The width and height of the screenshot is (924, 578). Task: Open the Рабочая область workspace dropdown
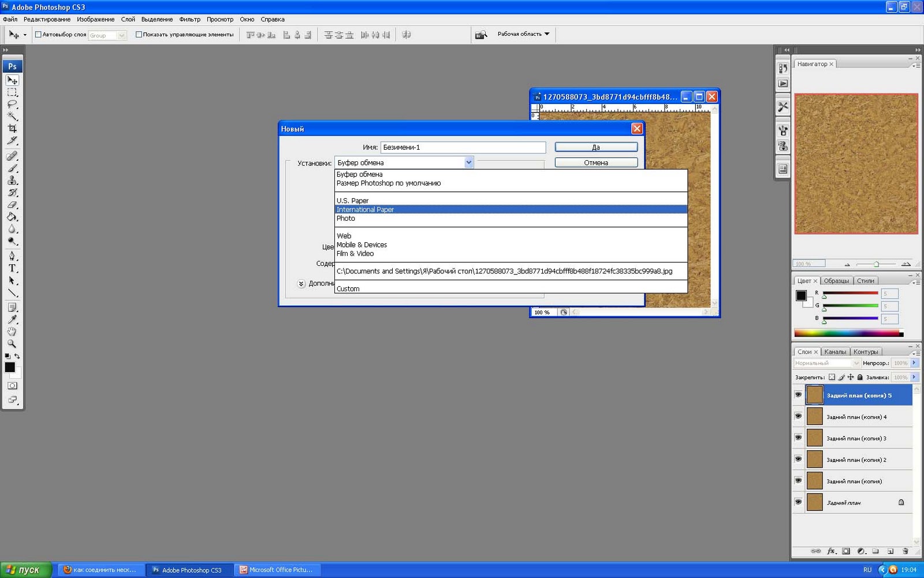click(523, 34)
